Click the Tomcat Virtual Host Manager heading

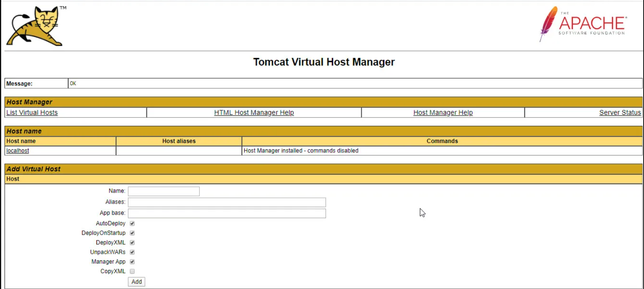pos(324,62)
